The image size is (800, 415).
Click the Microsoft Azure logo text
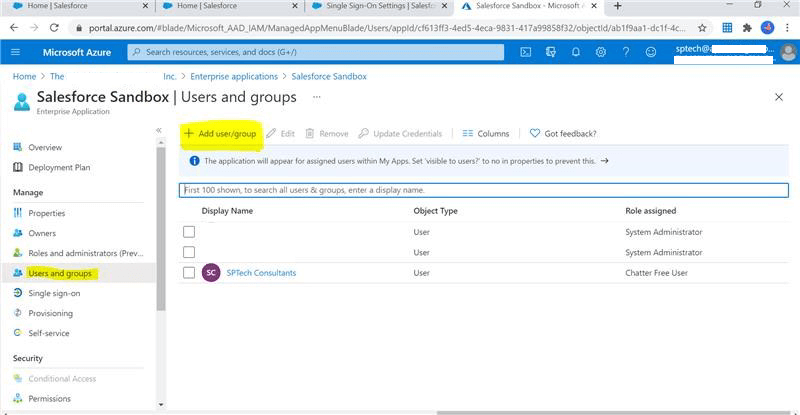[x=77, y=52]
